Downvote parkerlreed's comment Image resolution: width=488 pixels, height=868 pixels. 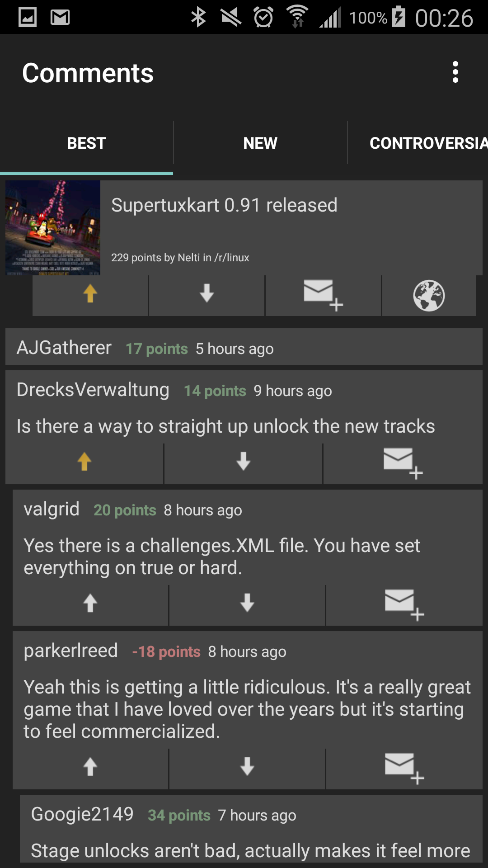coord(247,768)
